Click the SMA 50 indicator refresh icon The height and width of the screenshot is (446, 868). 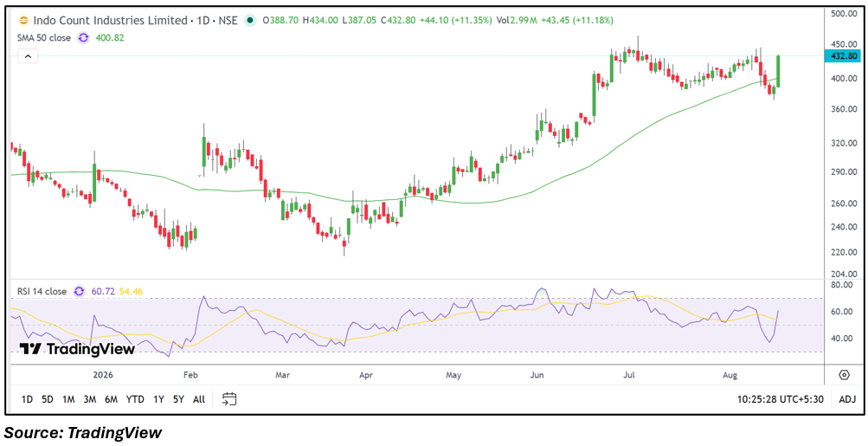[83, 38]
